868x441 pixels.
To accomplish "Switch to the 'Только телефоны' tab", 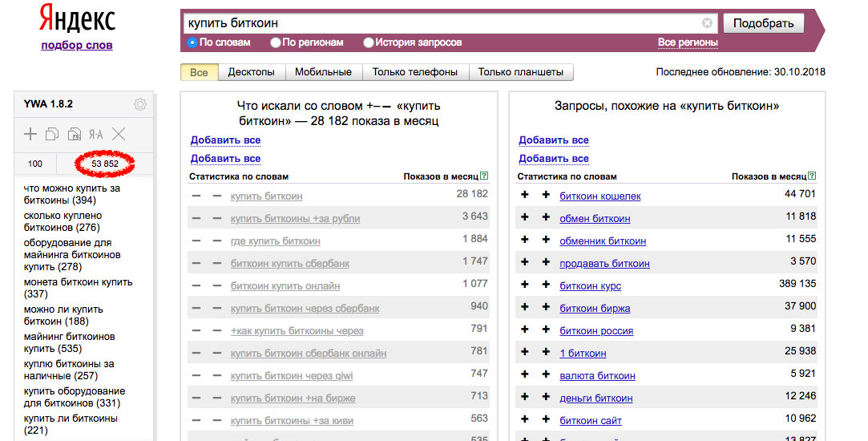I will coord(415,72).
